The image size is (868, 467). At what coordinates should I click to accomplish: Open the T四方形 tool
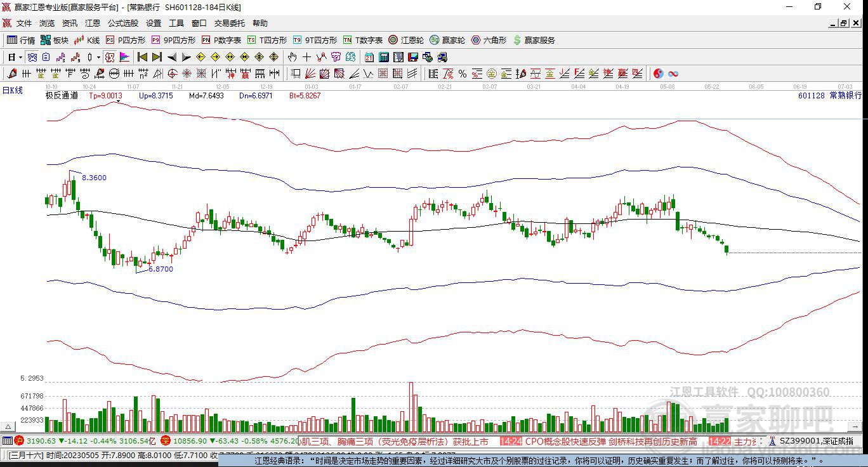click(x=267, y=40)
